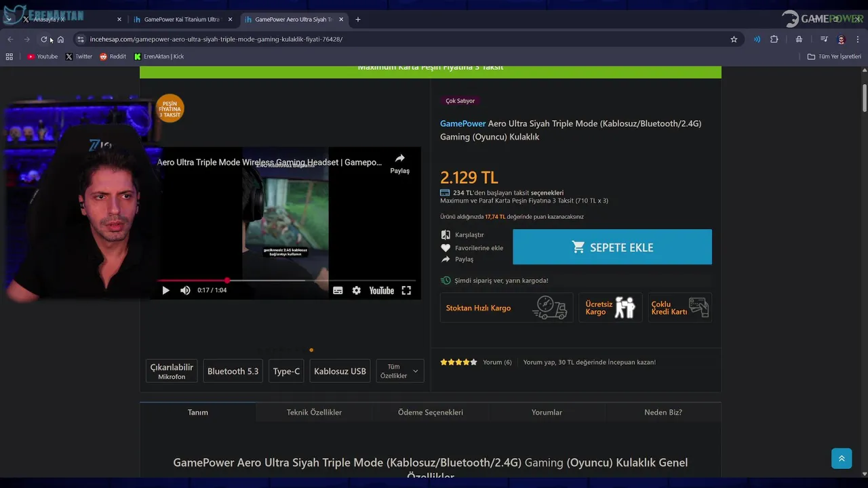
Task: Bookmark this page with the star icon
Action: click(734, 39)
